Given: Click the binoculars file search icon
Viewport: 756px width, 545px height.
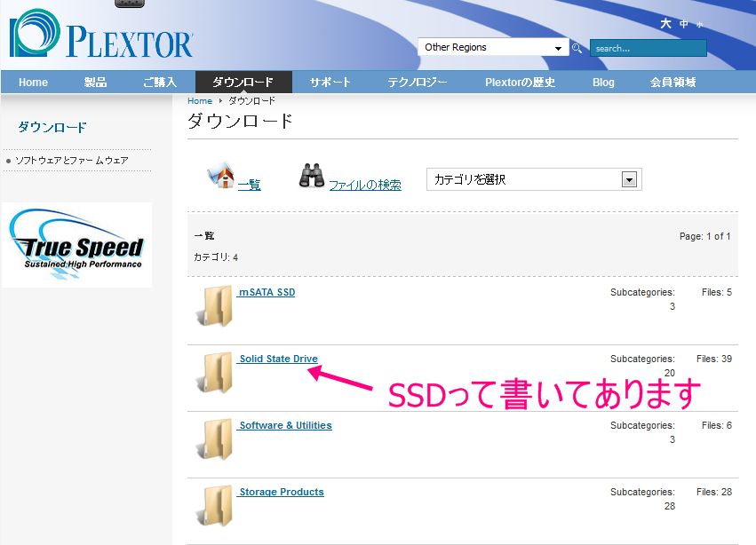Looking at the screenshot, I should [312, 176].
